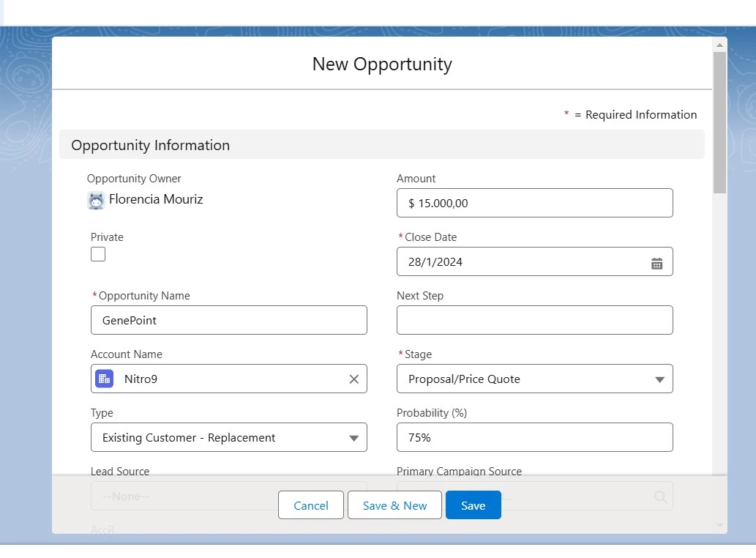Cancel the new opportunity form
Screen dimensions: 756x558
click(x=310, y=505)
